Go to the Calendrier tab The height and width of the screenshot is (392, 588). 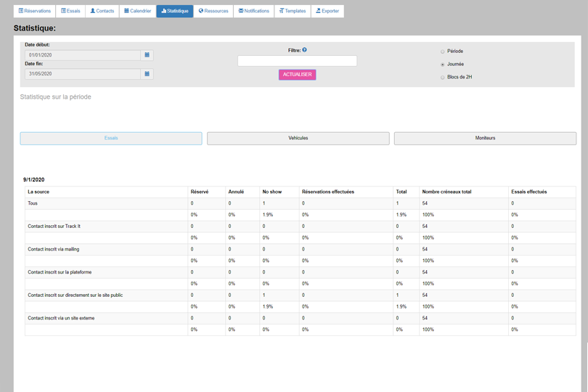tap(138, 12)
